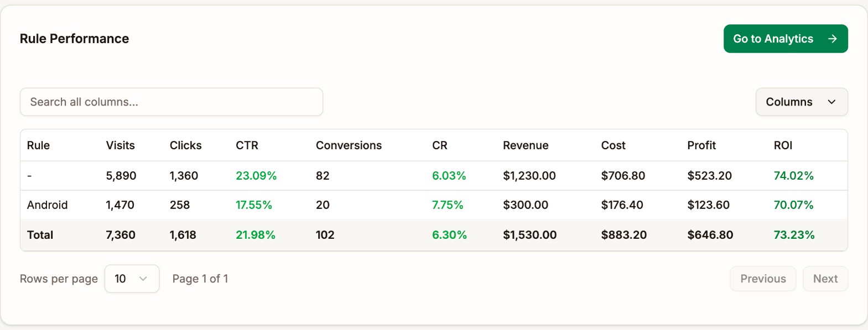Click the $176.40 cost value

pos(622,205)
